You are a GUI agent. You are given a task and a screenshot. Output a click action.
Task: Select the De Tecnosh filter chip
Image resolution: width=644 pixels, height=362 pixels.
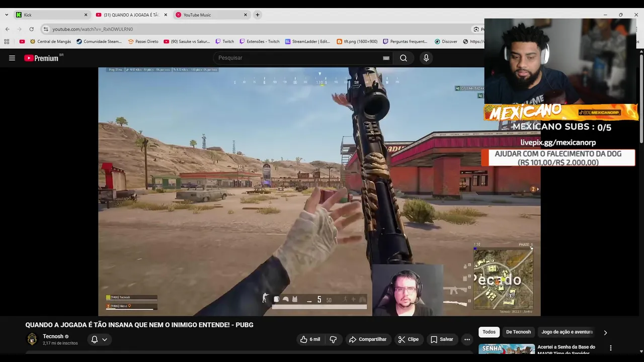[518, 332]
